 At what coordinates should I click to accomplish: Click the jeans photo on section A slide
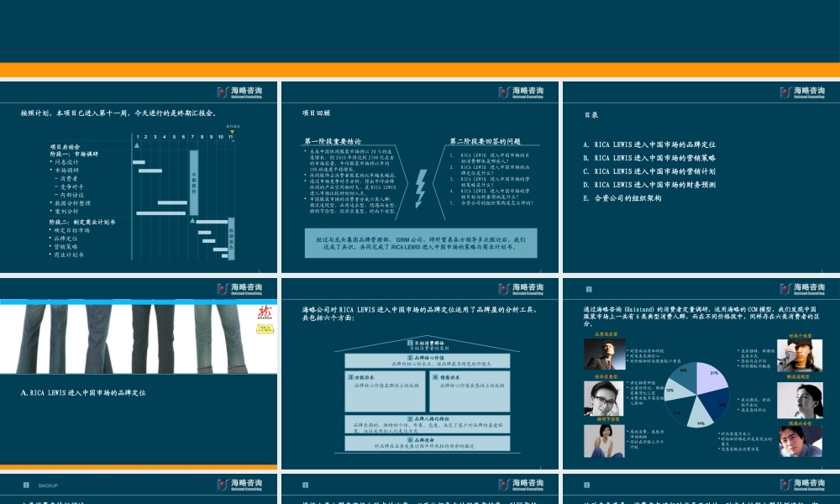[x=139, y=339]
